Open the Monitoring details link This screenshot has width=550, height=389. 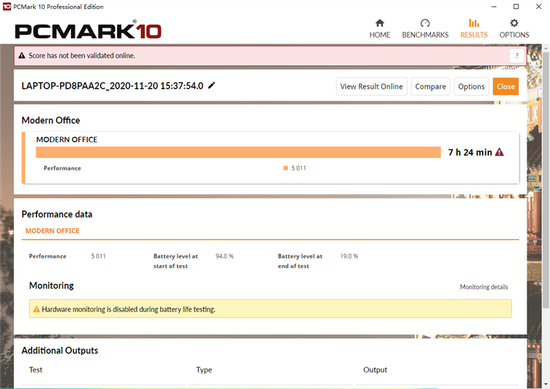484,287
